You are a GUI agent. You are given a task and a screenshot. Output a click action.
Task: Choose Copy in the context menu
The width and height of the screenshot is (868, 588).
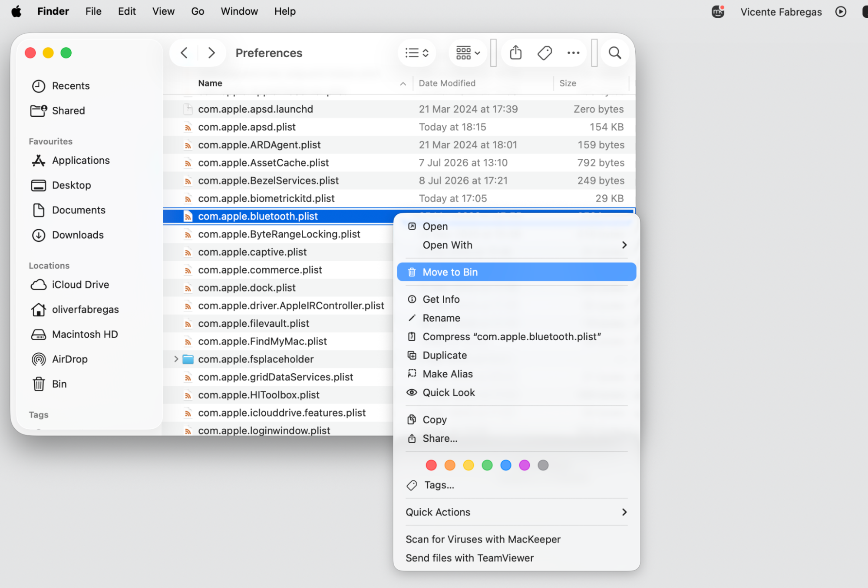click(x=517, y=420)
